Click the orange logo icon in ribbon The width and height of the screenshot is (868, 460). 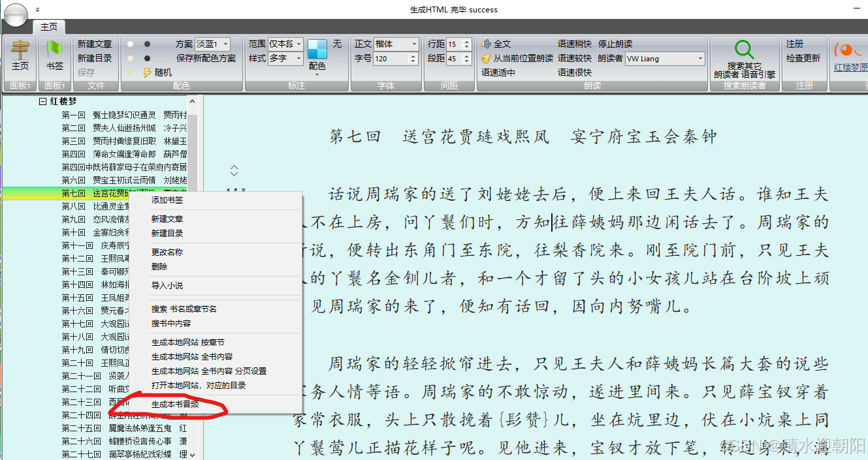(x=846, y=50)
